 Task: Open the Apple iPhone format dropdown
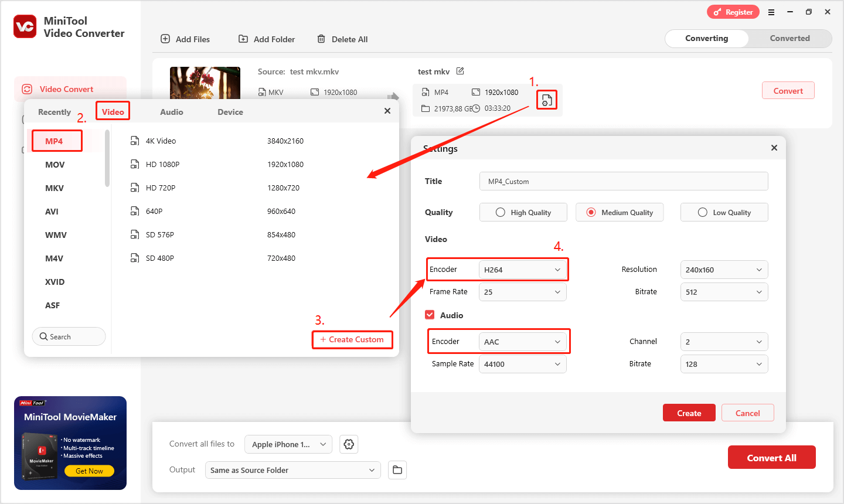click(x=288, y=444)
